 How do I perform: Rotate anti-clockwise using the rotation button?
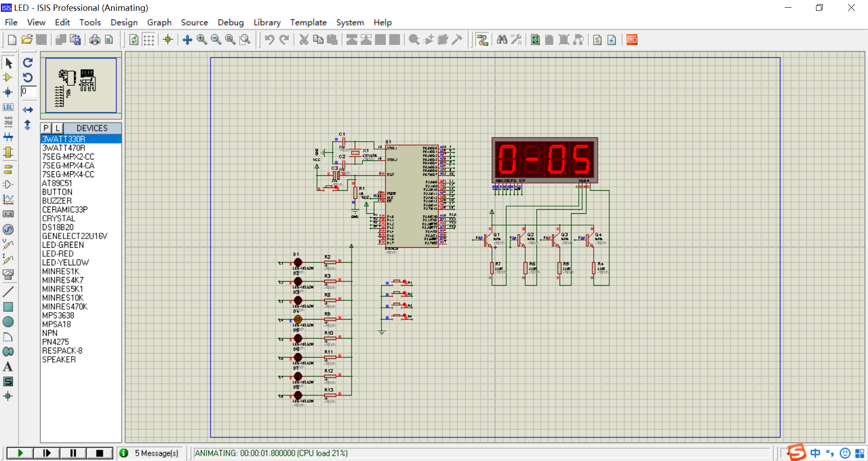pyautogui.click(x=28, y=77)
